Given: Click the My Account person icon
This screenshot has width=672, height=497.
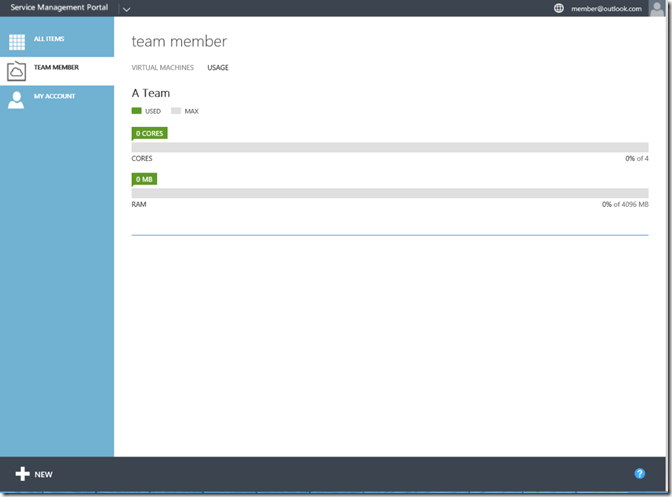Looking at the screenshot, I should [17, 99].
